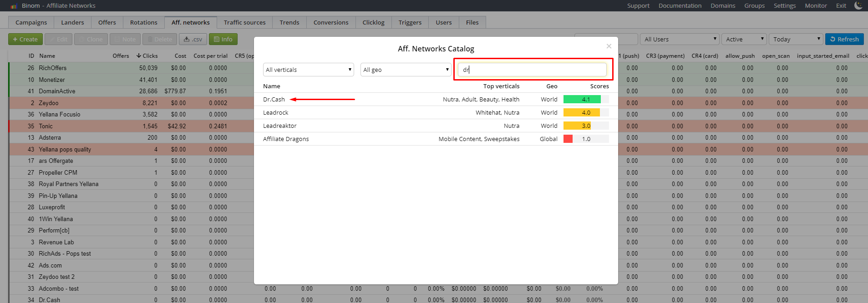Select Dr.Cash in the catalog list
The width and height of the screenshot is (868, 303).
[x=274, y=99]
